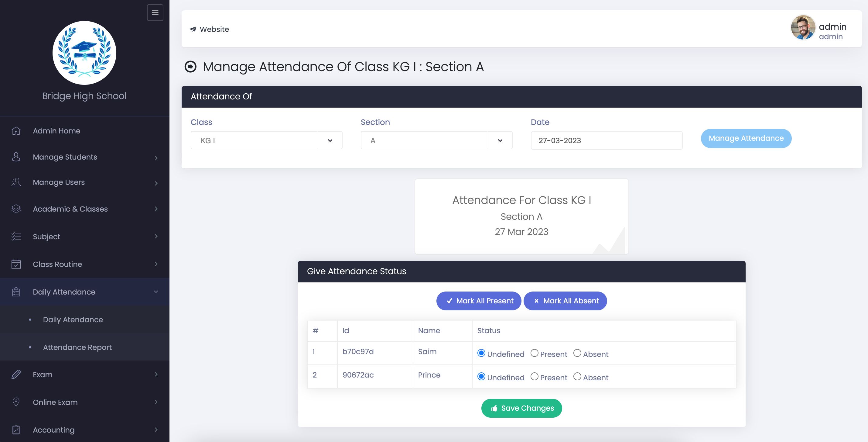Screen dimensions: 868x442
Task: Click the arrow circle icon beside page title
Action: 190,67
